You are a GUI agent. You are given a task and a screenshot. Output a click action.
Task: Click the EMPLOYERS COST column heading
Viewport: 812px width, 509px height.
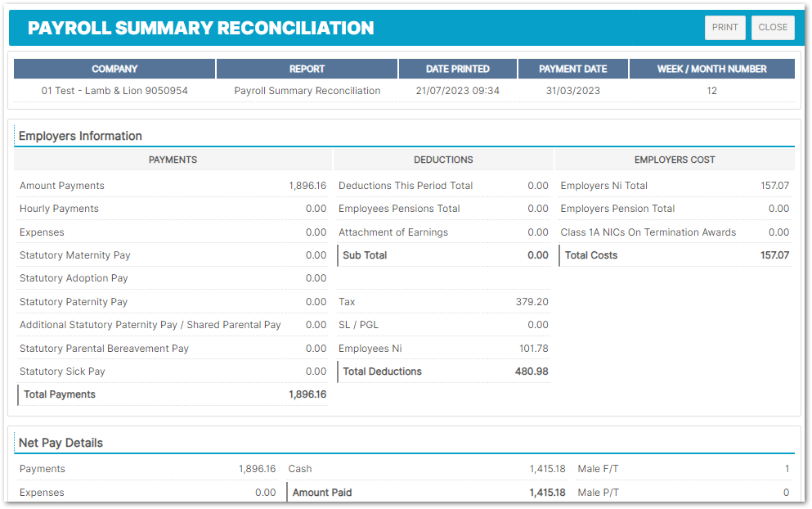[x=675, y=160]
